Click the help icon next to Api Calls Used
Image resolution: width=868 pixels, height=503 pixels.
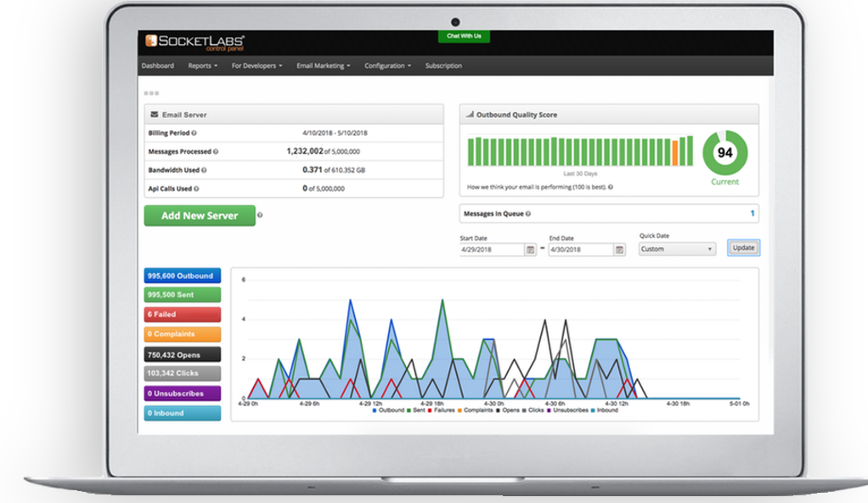[x=196, y=189]
